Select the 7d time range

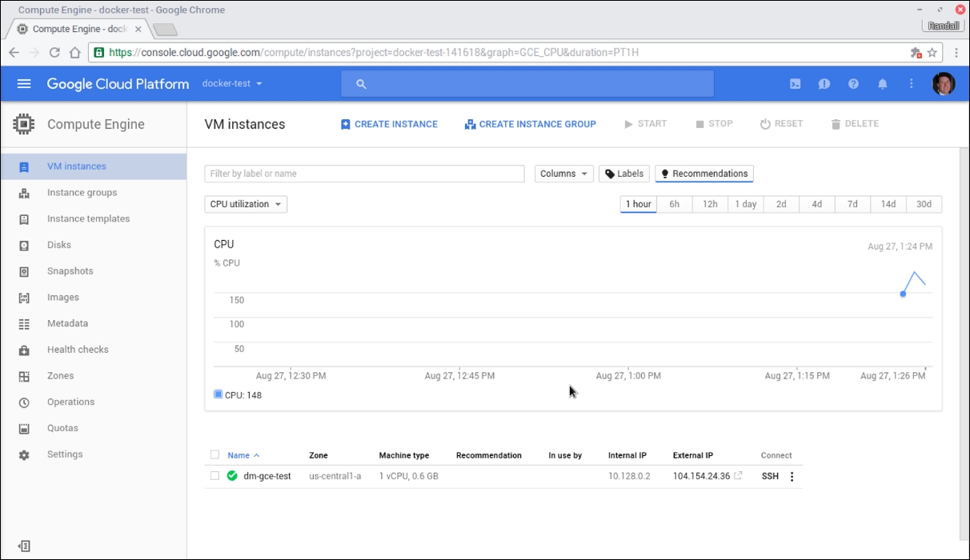852,204
